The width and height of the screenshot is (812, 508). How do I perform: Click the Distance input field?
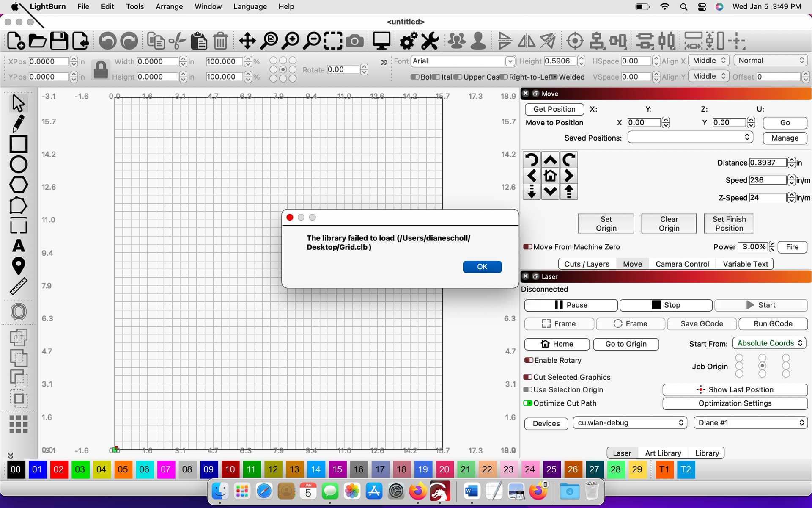point(768,163)
